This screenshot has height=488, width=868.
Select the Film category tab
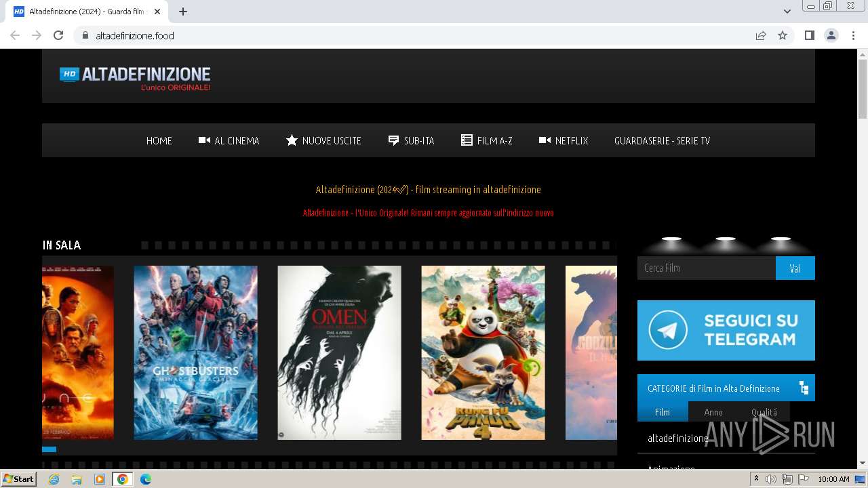(x=662, y=411)
